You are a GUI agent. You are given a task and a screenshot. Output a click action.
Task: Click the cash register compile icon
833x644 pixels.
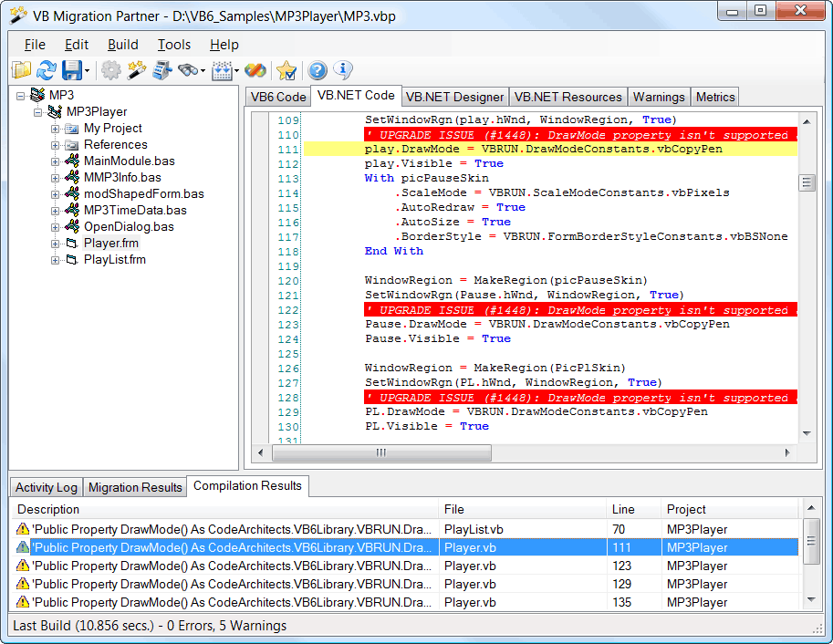162,69
